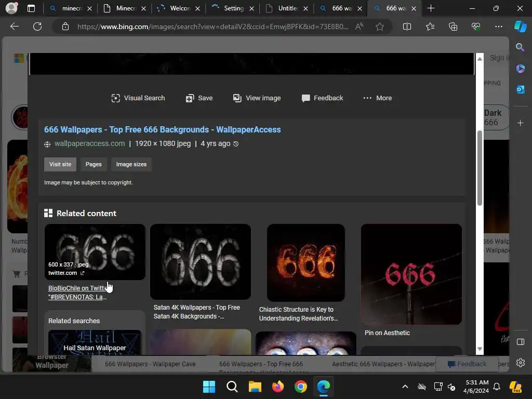The height and width of the screenshot is (399, 532).
Task: Click Visit site button
Action: coord(60,164)
